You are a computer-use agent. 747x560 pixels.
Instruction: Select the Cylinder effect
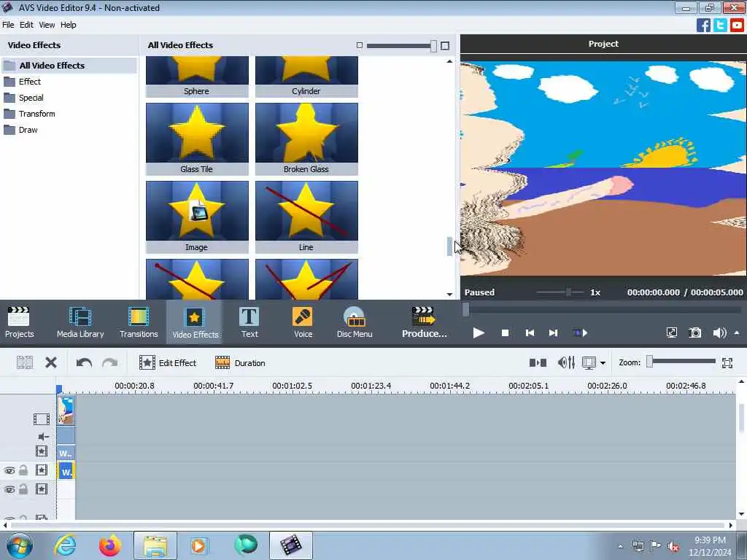pos(306,77)
